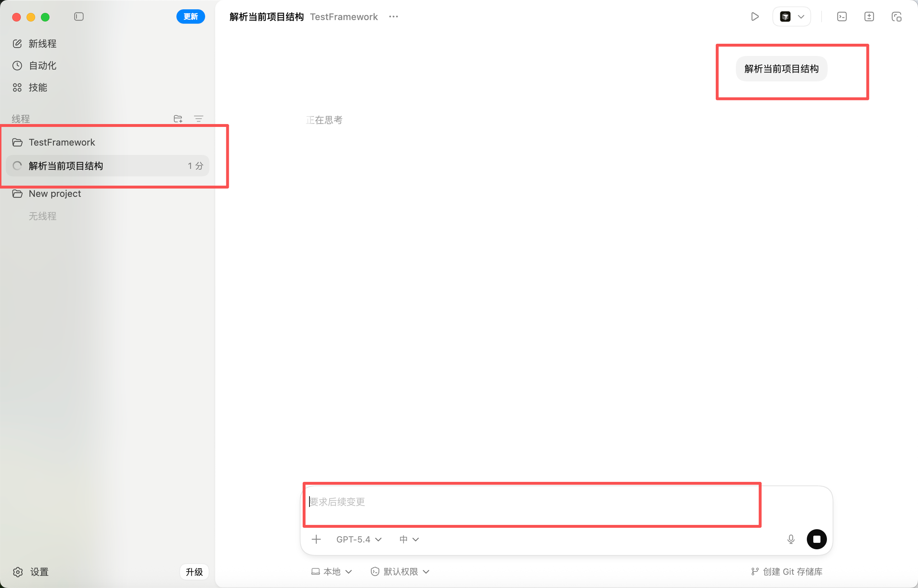The width and height of the screenshot is (918, 588).
Task: Open 自动化 from the sidebar
Action: tap(43, 65)
